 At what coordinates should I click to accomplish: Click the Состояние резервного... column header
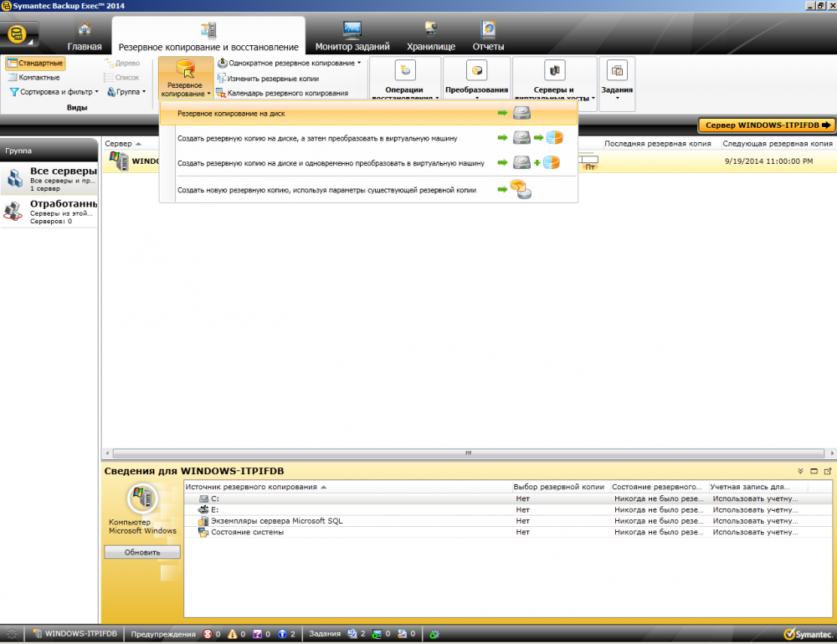tap(658, 487)
